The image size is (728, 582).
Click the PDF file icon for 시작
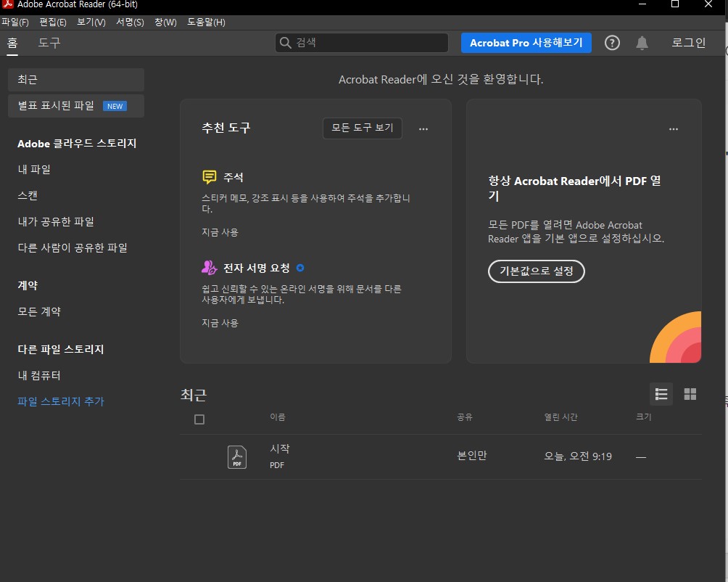[237, 457]
